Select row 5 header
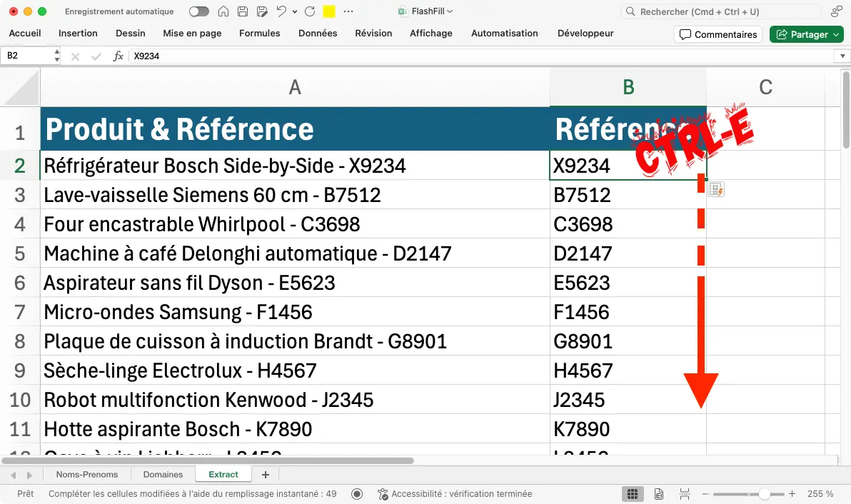Screen dimensions: 851x504 tap(20, 253)
